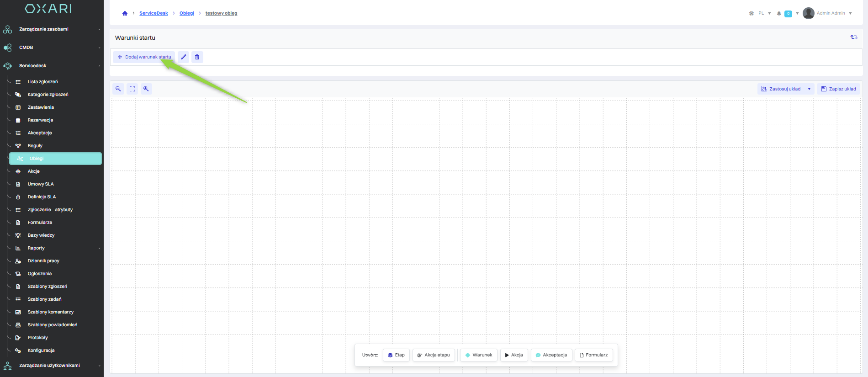
Task: Click the pencil edit icon
Action: (184, 57)
